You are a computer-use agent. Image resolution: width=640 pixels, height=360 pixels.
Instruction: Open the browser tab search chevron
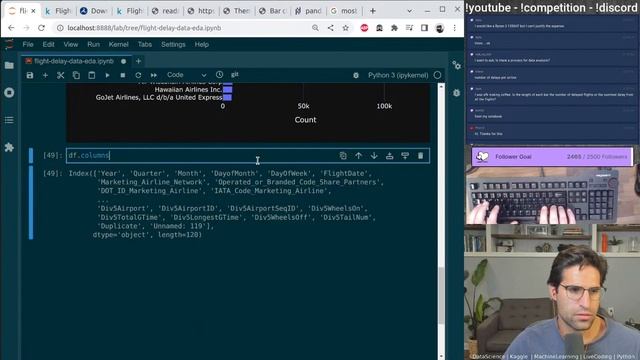click(409, 11)
